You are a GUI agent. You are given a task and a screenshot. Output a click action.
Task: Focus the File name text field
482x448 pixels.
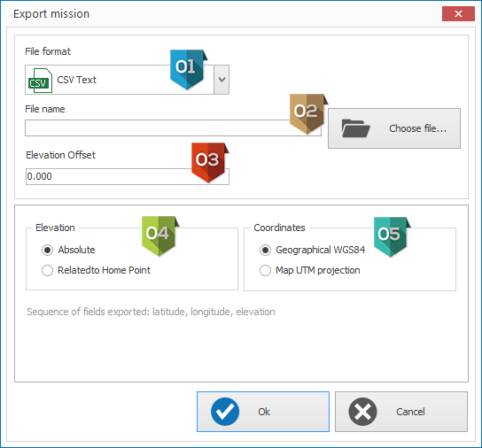[173, 127]
